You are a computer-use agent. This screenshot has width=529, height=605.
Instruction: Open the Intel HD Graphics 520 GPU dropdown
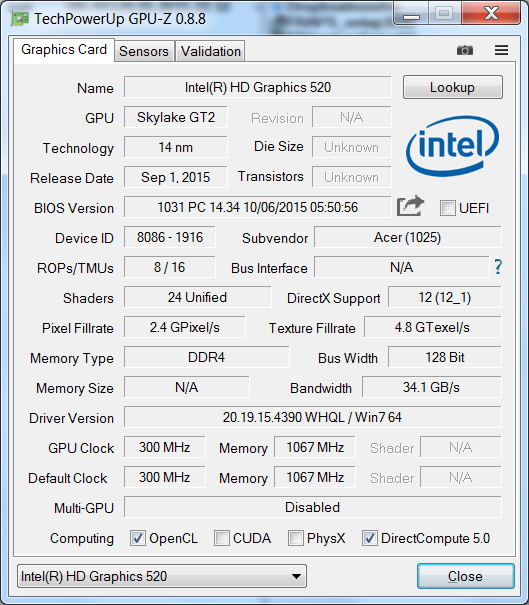tap(162, 576)
